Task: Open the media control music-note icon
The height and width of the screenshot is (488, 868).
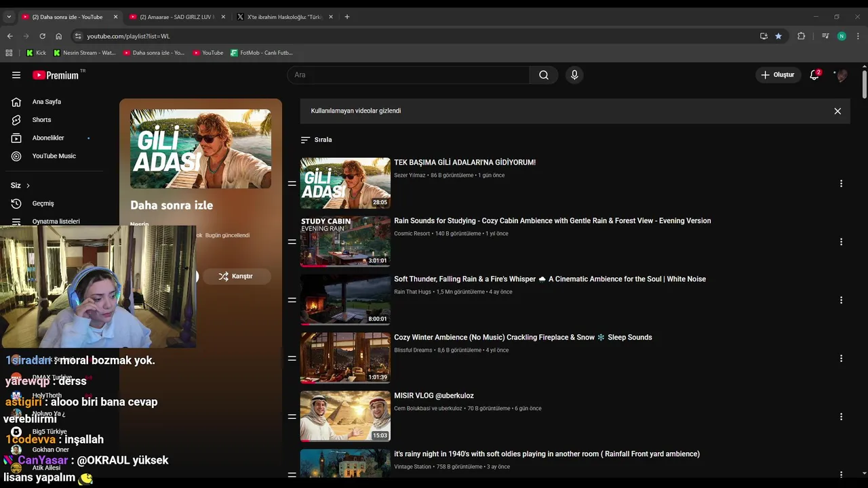Action: [x=825, y=36]
